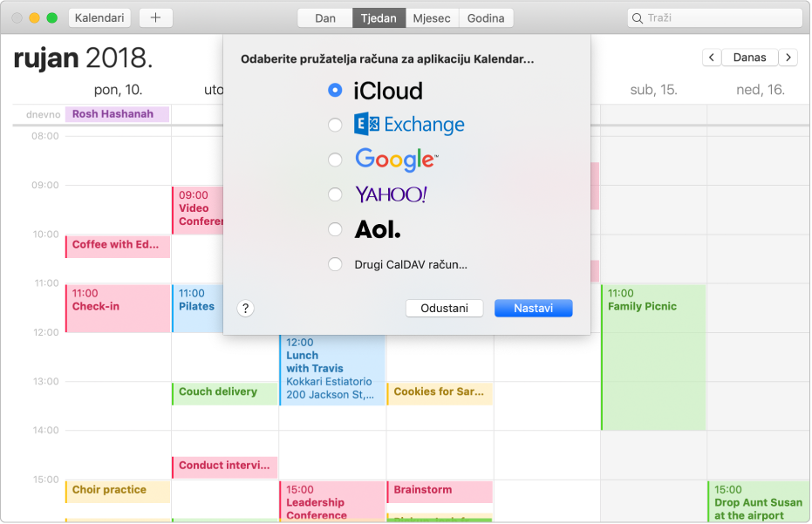Click the Traži search field
Image resolution: width=812 pixels, height=524 pixels.
(x=714, y=18)
